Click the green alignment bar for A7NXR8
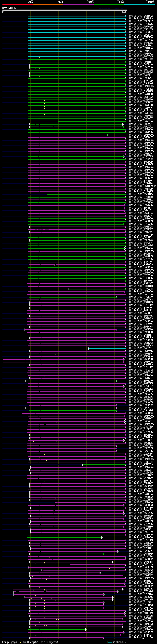The height and width of the screenshot is (644, 157). pos(97,289)
